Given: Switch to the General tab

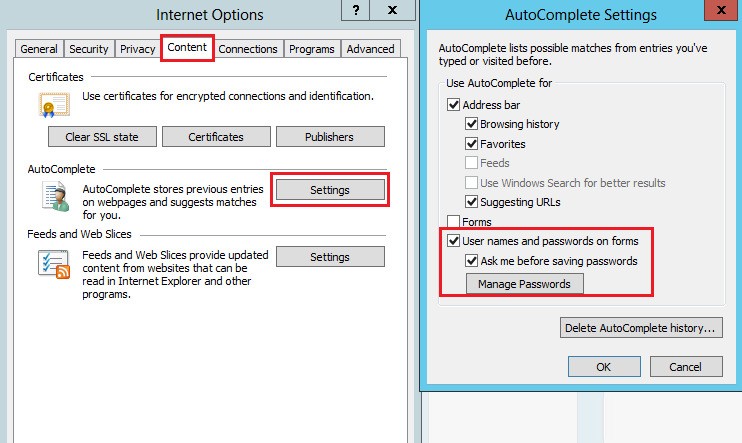Looking at the screenshot, I should (x=39, y=49).
